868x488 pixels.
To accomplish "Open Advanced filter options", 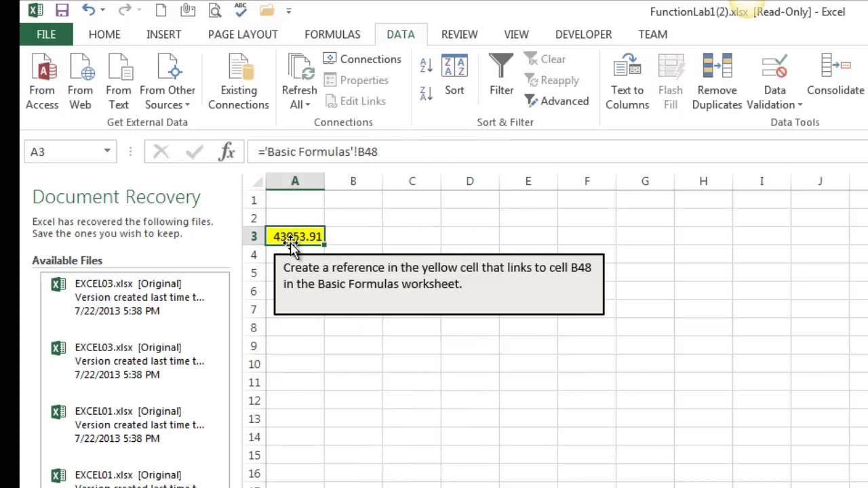I will tap(557, 101).
